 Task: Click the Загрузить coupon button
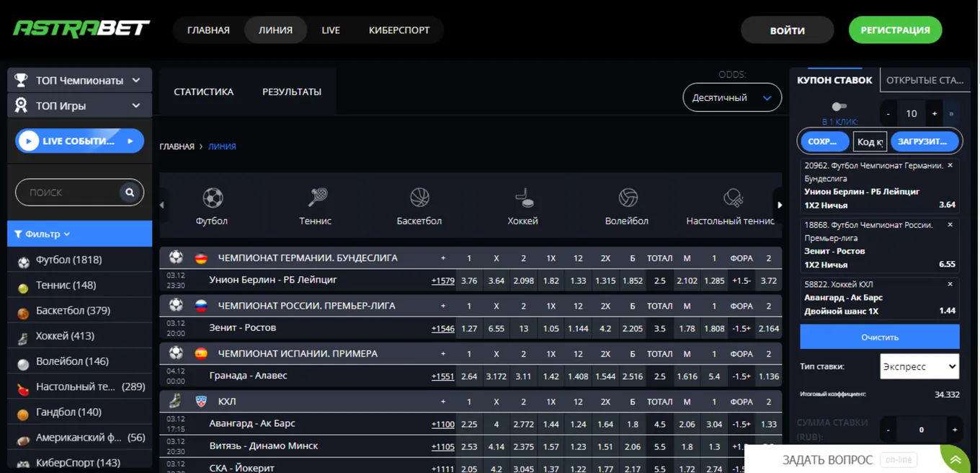click(925, 141)
